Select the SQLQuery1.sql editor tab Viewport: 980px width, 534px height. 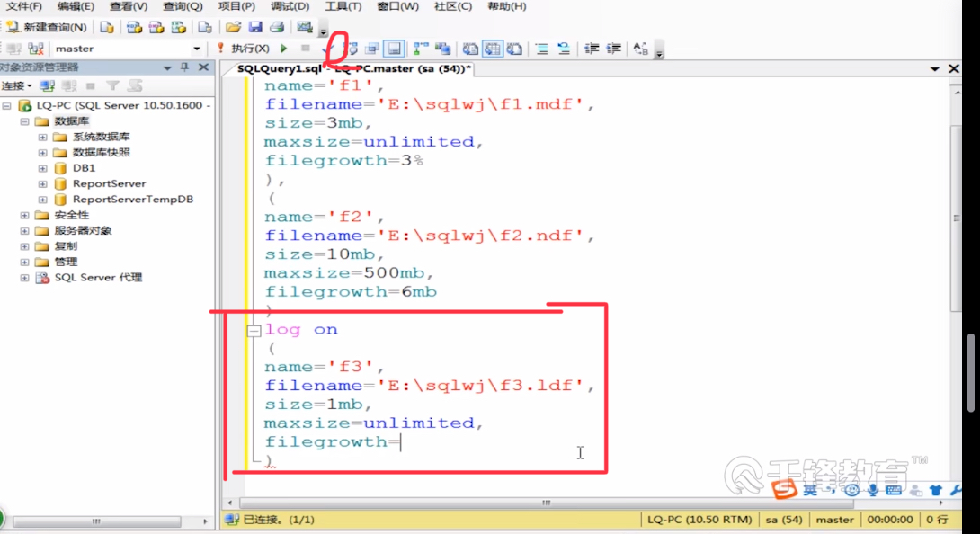coord(353,69)
